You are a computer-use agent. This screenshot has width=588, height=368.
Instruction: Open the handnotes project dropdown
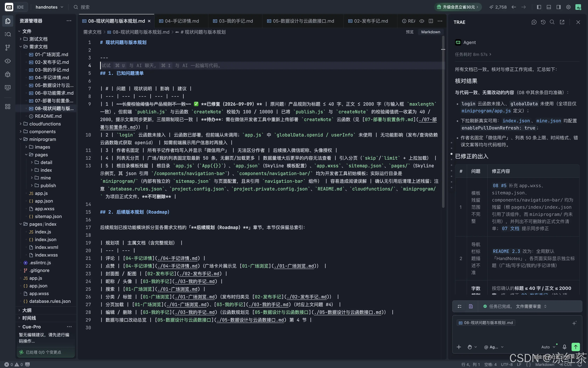point(49,7)
